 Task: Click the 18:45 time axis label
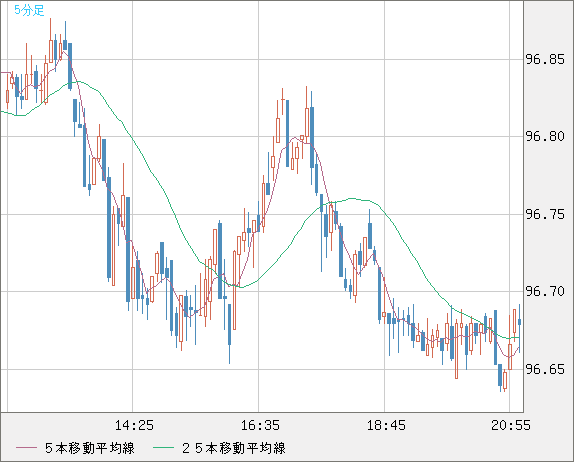[x=386, y=425]
